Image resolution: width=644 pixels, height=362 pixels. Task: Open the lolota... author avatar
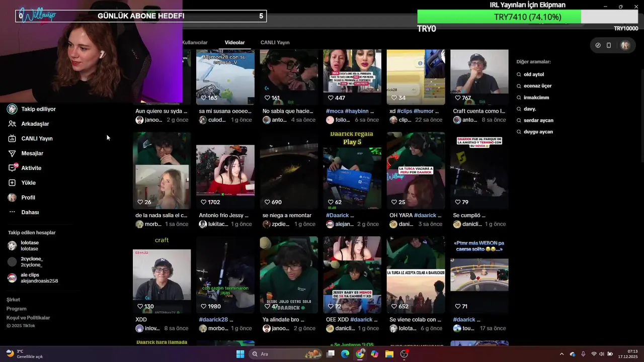pyautogui.click(x=393, y=328)
